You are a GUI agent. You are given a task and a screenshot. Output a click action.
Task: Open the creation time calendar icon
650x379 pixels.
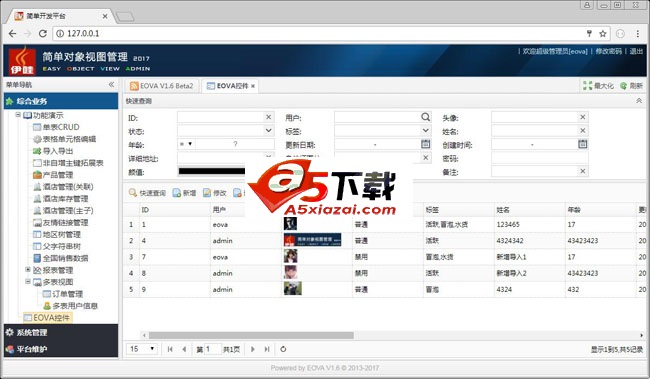click(x=582, y=144)
